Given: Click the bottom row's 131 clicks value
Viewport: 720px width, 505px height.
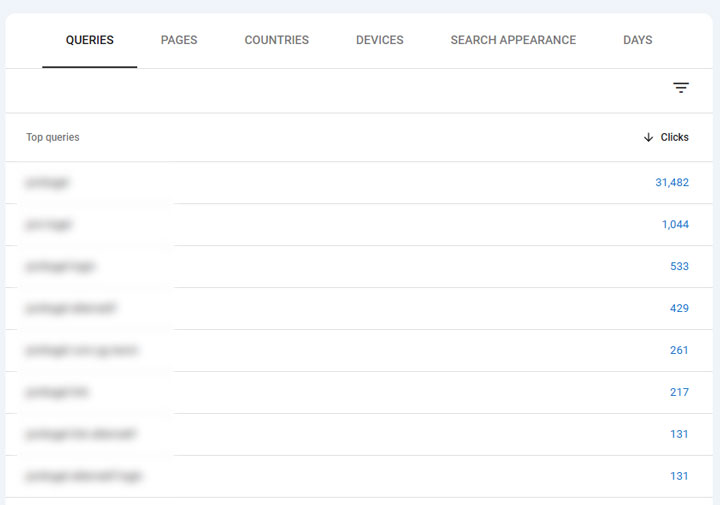Looking at the screenshot, I should [x=679, y=476].
